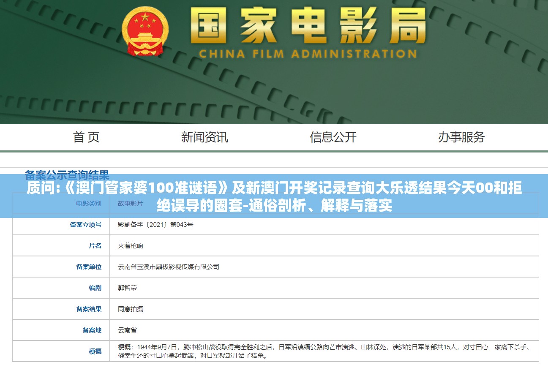
Task: Click the CHINA FILM ADMINISTRATION subtitle
Action: [x=308, y=54]
